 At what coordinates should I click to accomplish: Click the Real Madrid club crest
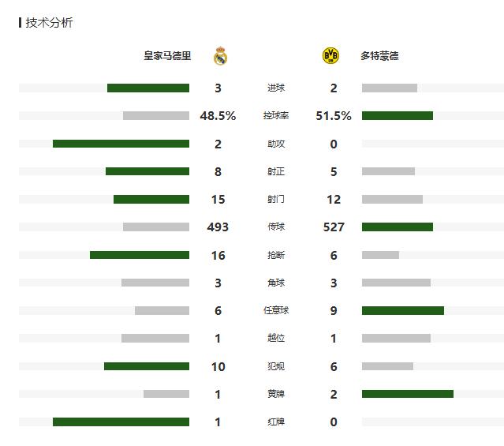pyautogui.click(x=221, y=56)
